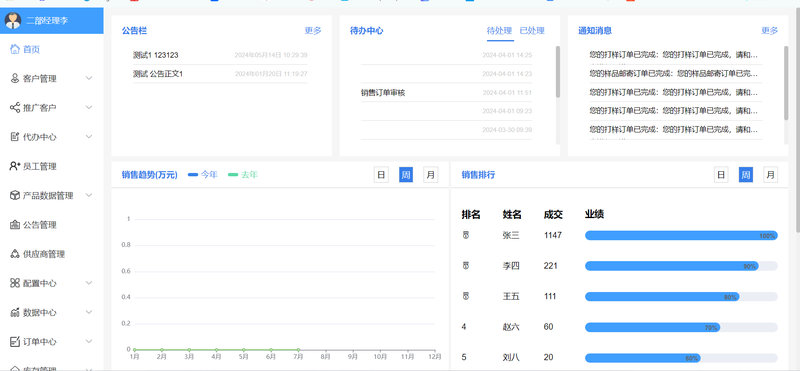Click the 代办中心 edit icon
The image size is (800, 371).
point(15,137)
